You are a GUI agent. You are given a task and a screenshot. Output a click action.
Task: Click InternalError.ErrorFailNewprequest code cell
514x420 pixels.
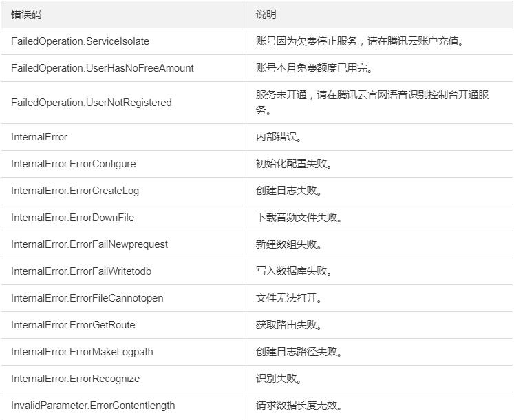[123, 244]
